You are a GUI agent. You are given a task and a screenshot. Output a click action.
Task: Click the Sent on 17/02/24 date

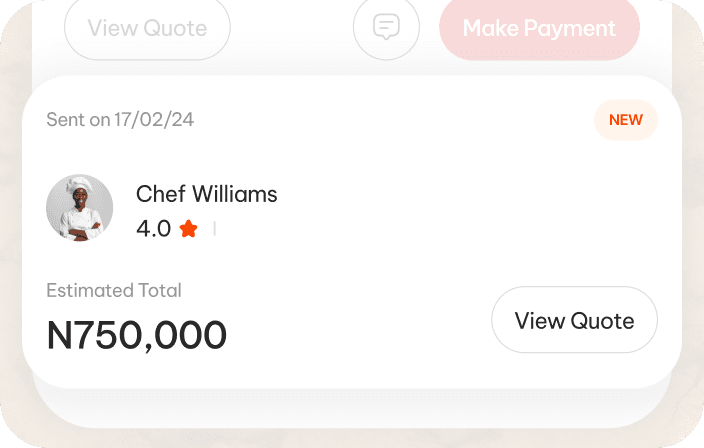point(120,120)
